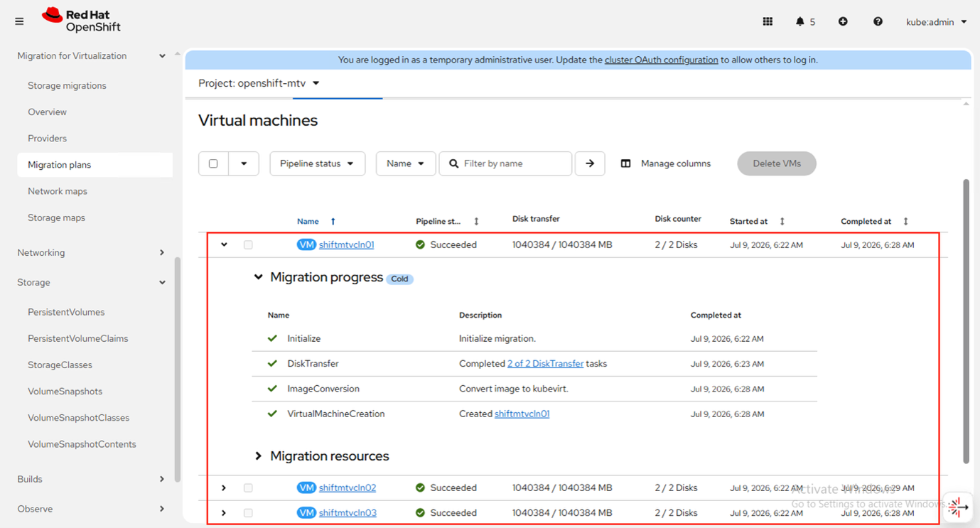Collapse the Migration progress section
This screenshot has height=528, width=980.
click(x=258, y=277)
